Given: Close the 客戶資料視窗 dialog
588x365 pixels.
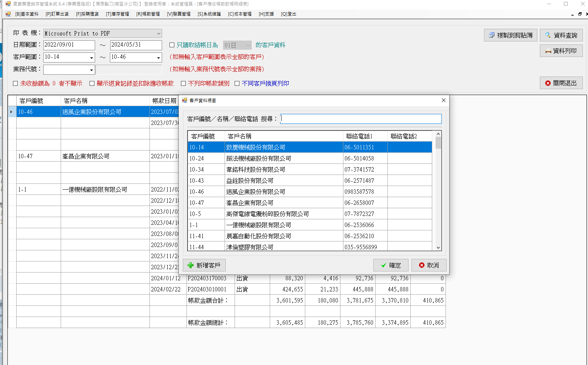Looking at the screenshot, I should tap(444, 100).
